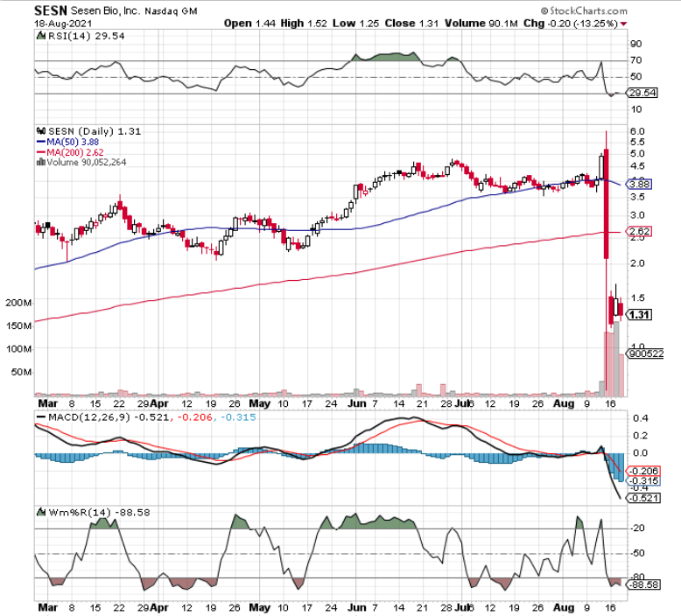Click the volume bars icon in legend
The image size is (681, 616).
(41, 162)
